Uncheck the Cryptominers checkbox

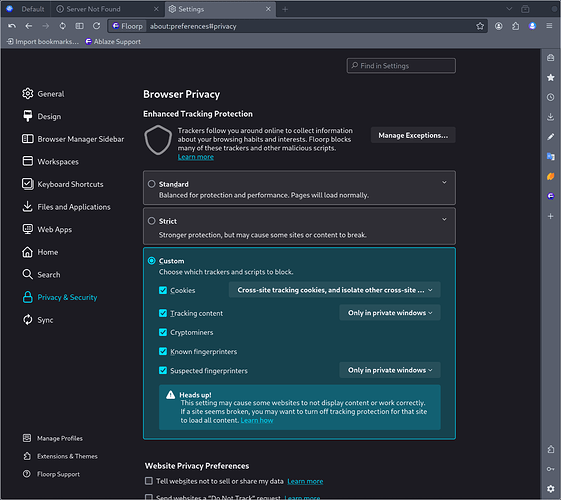coord(163,332)
